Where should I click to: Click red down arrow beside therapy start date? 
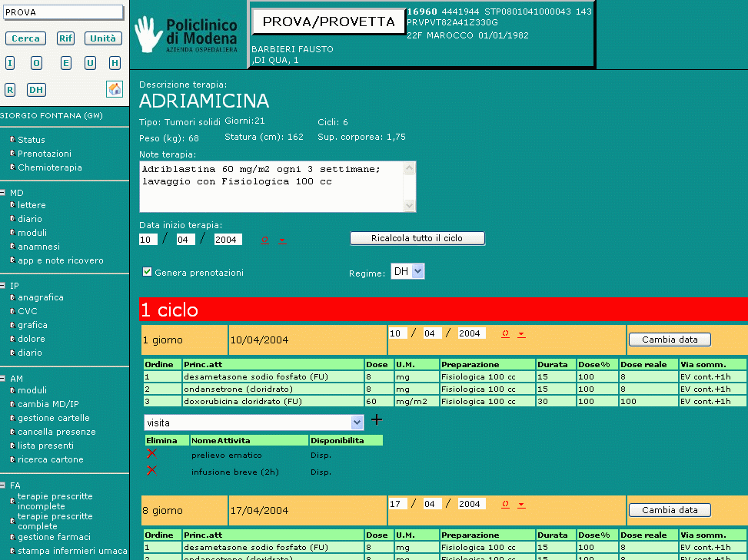pos(282,240)
